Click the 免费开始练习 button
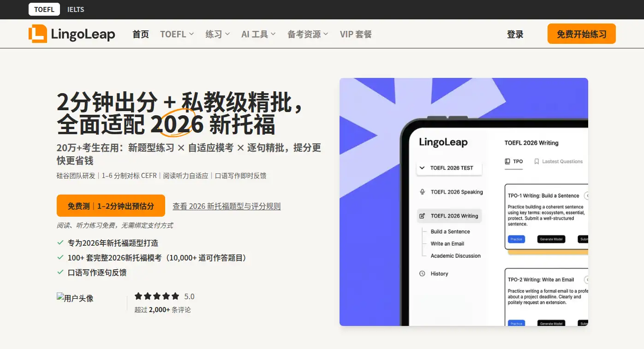This screenshot has height=349, width=644. pyautogui.click(x=582, y=34)
